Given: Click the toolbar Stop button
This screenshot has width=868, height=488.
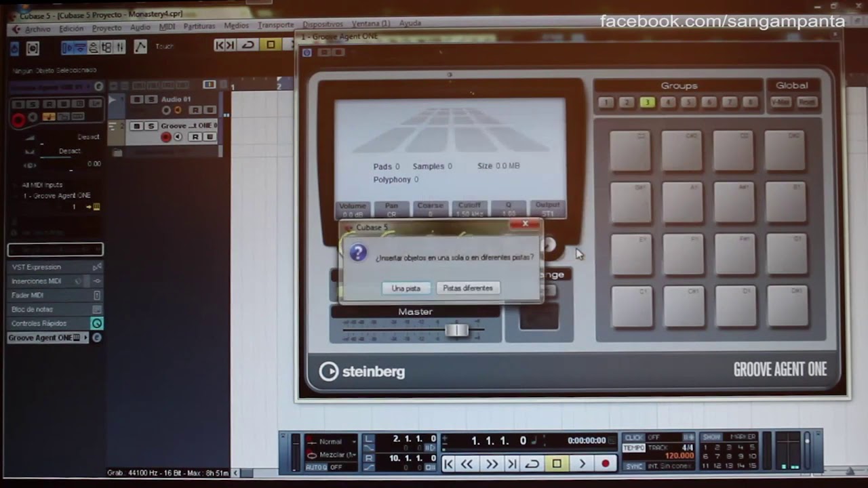Looking at the screenshot, I should pos(270,45).
